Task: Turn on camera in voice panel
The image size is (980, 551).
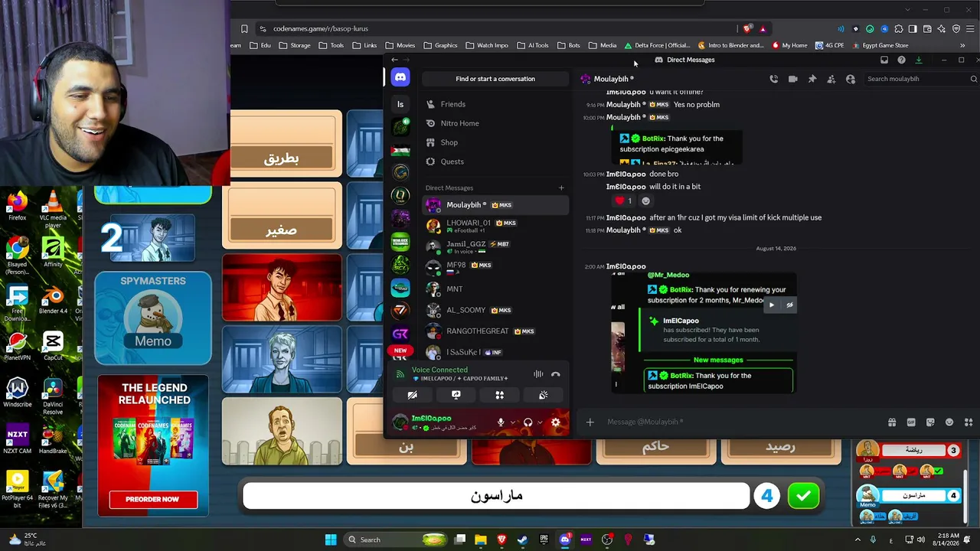Action: [412, 395]
